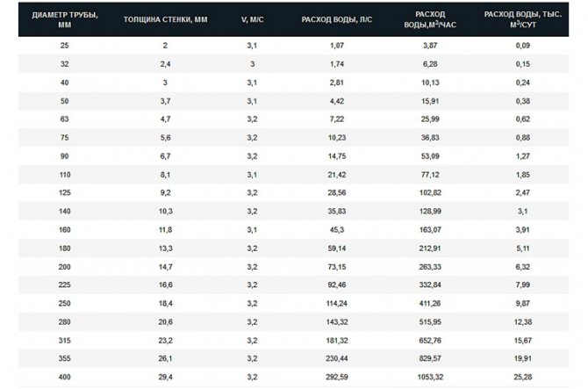588x389 pixels.
Task: Click the flow value 10,23
Action: [x=337, y=138]
